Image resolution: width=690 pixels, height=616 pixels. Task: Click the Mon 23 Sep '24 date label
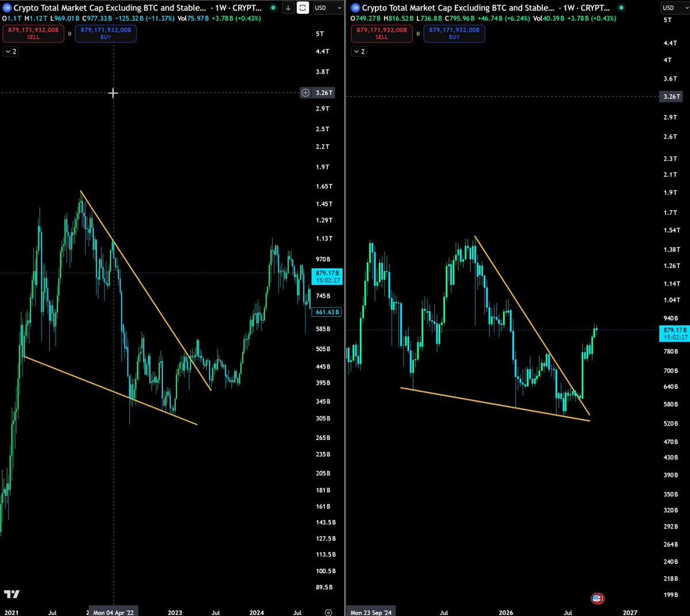coord(371,613)
